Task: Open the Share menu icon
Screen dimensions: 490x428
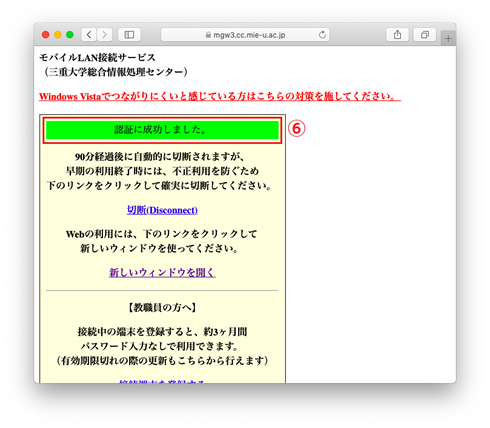Action: click(x=397, y=35)
